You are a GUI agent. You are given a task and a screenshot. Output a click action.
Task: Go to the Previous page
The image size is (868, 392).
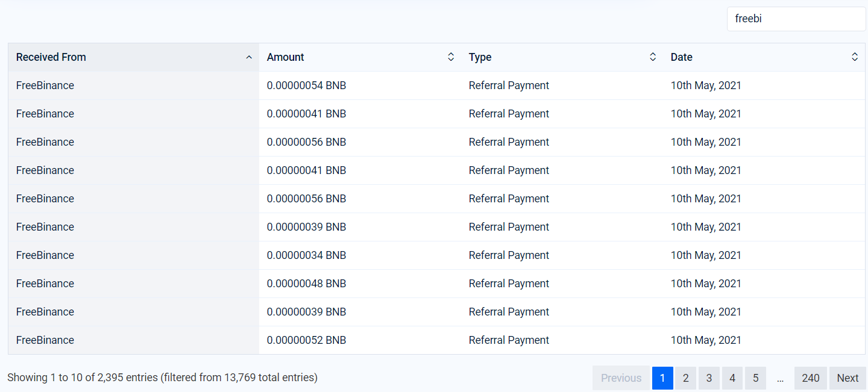pos(621,378)
